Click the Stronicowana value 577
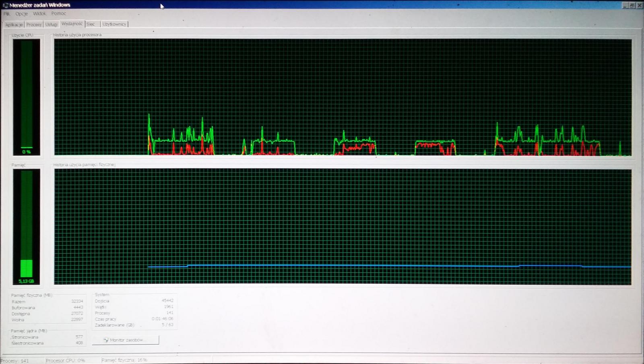The image size is (644, 364). point(79,337)
